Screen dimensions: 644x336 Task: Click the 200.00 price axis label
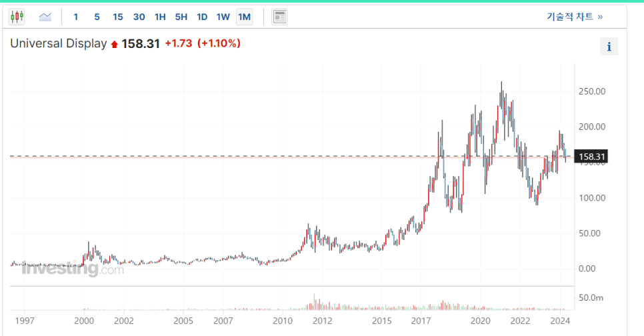[592, 127]
